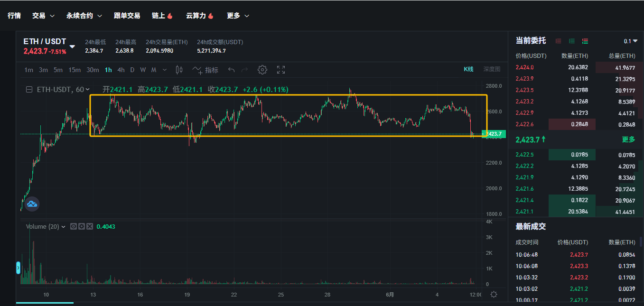
Task: Click the 更多 link in order book
Action: coord(628,139)
